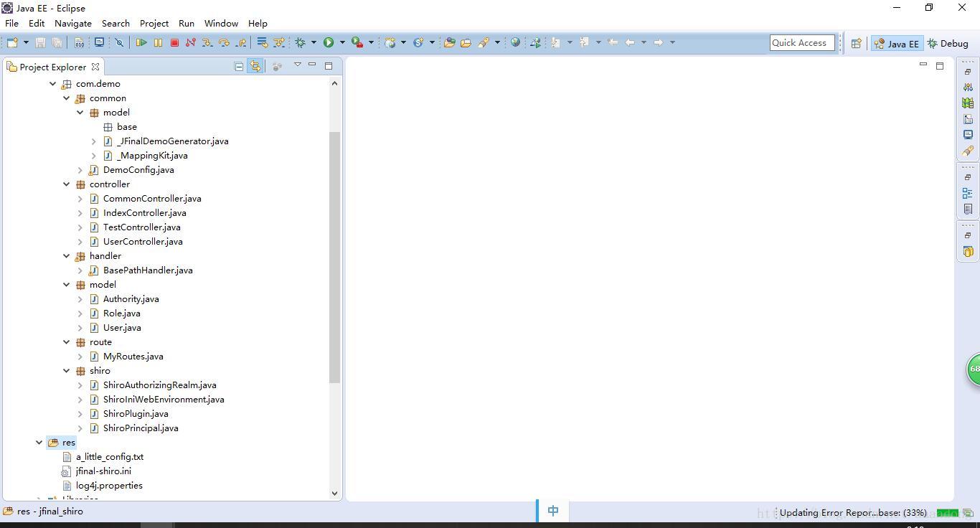Viewport: 980px width, 528px height.
Task: Click the New wizard icon in the toolbar
Action: 11,42
